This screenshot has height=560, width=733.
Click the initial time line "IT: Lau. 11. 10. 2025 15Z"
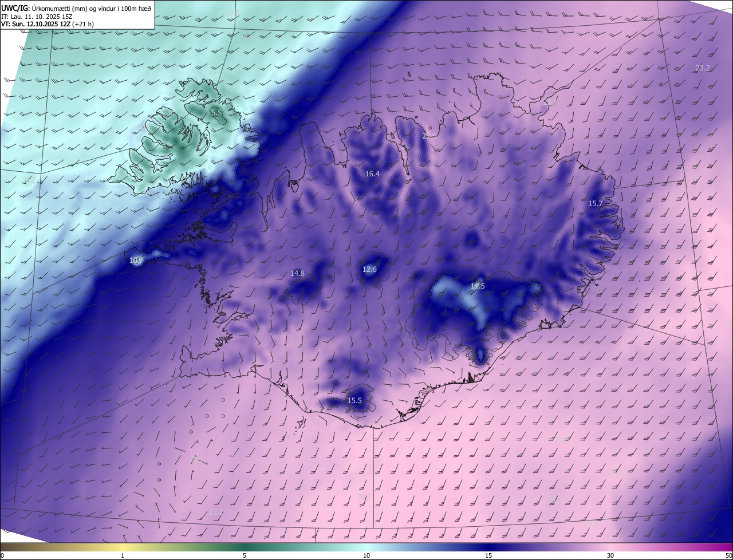click(36, 17)
